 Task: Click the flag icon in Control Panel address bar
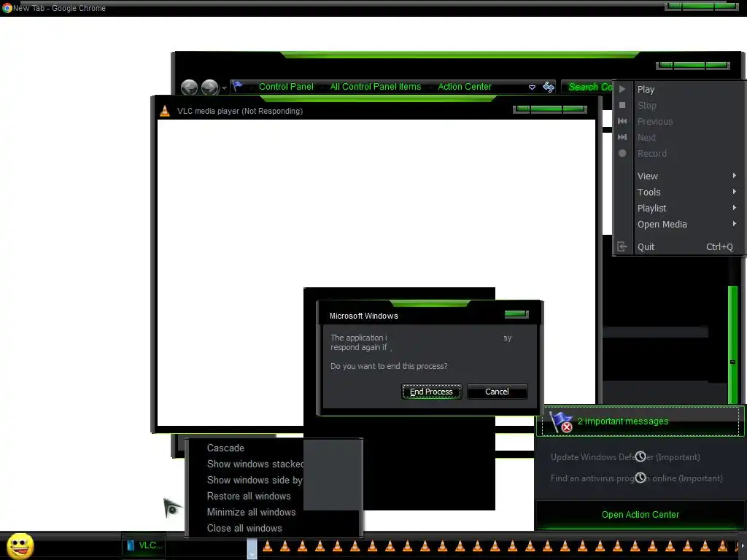pyautogui.click(x=238, y=87)
